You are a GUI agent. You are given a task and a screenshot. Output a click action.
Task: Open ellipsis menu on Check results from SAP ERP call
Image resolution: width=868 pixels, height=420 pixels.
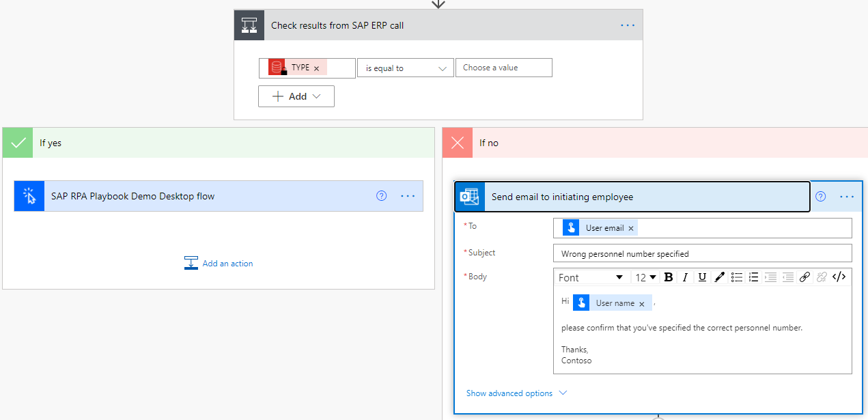point(628,25)
